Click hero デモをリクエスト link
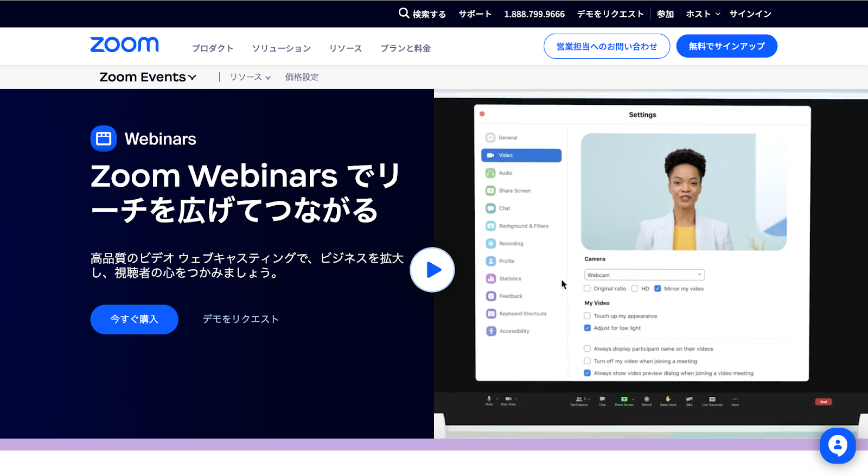 [240, 319]
